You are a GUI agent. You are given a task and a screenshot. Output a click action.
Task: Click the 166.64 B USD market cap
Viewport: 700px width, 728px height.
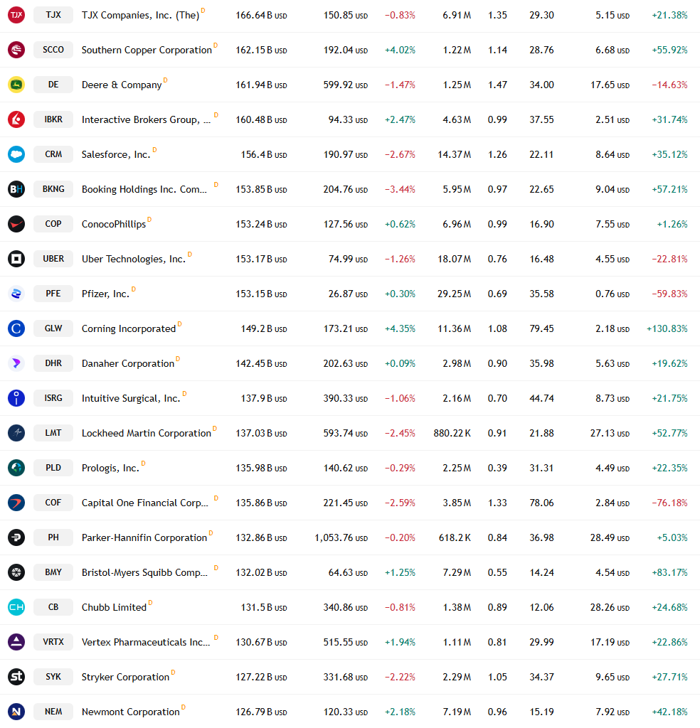[261, 16]
